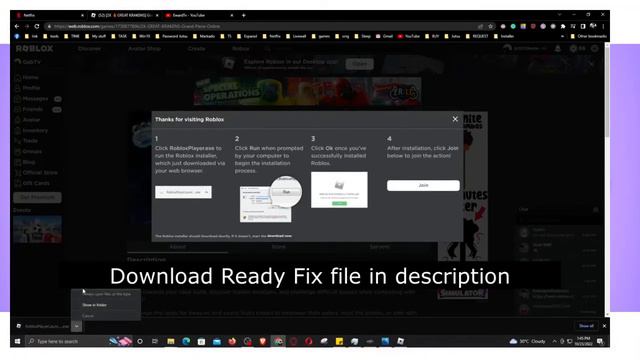This screenshot has width=640, height=360.
Task: Show hidden system tray icons
Action: pyautogui.click(x=554, y=341)
